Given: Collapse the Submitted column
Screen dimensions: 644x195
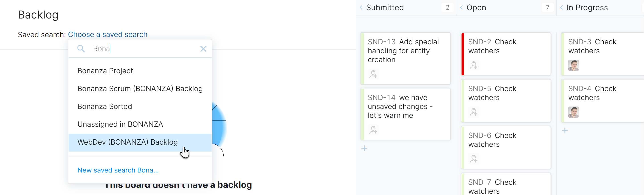Looking at the screenshot, I should point(361,8).
